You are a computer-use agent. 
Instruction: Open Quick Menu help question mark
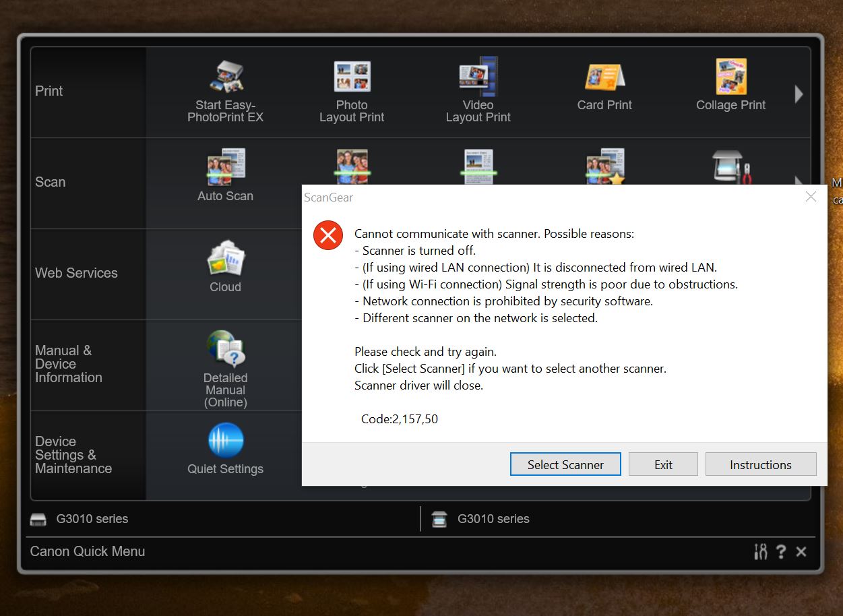tap(780, 552)
